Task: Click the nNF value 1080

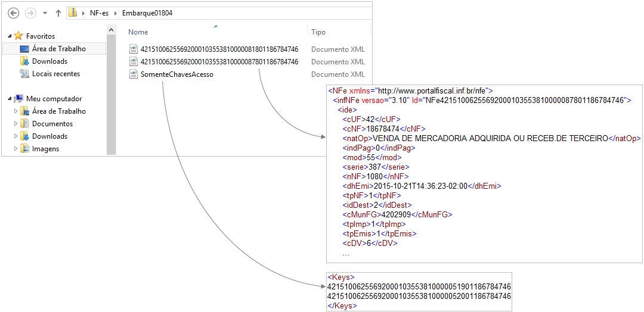Action: (374, 176)
